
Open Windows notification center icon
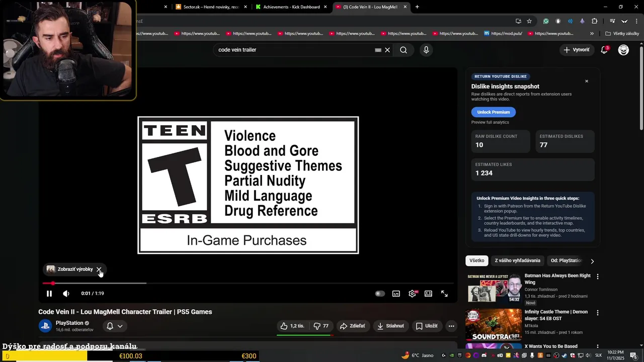633,355
